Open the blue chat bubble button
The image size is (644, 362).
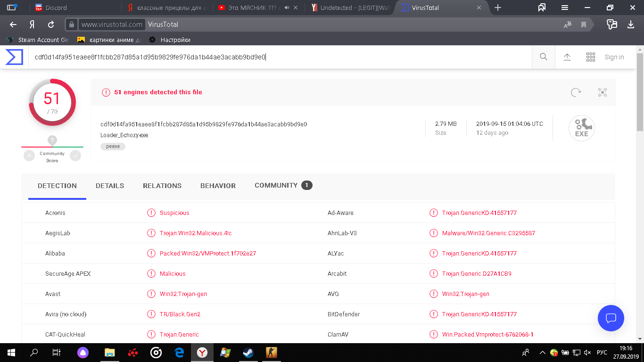pos(611,318)
